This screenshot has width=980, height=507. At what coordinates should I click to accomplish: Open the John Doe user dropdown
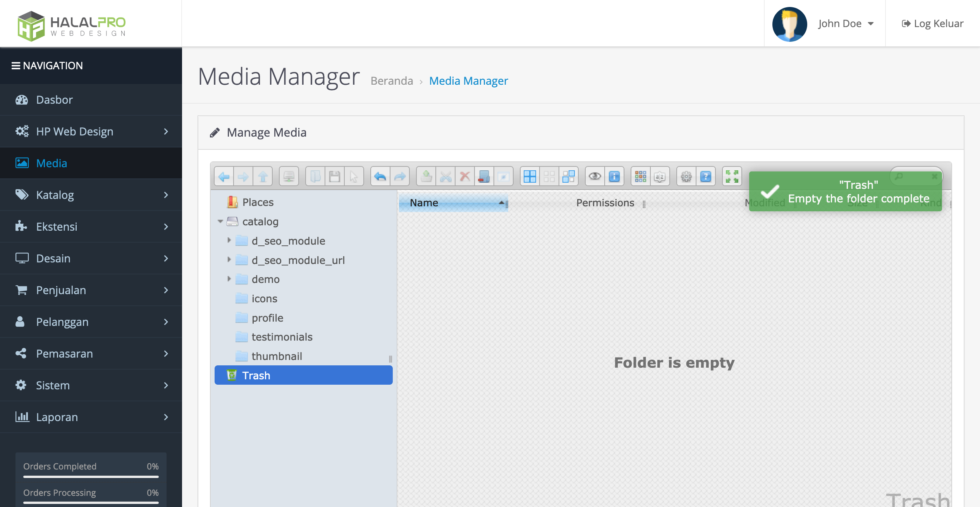pos(846,24)
